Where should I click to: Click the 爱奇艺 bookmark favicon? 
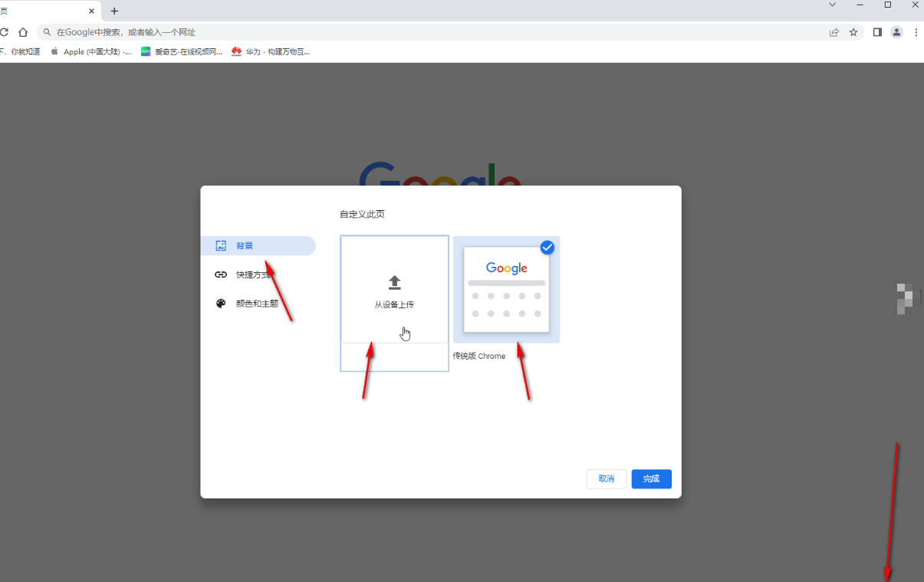tap(146, 51)
